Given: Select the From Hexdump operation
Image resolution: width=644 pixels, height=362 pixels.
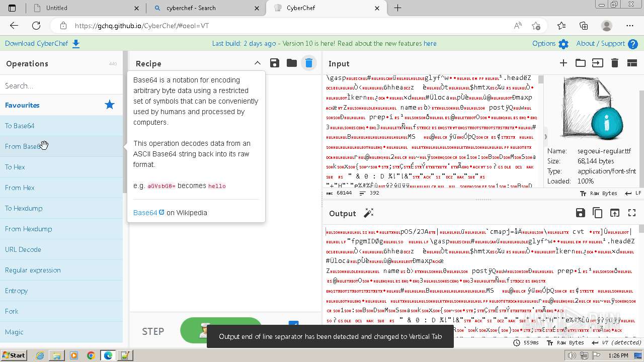Looking at the screenshot, I should (x=61, y=229).
